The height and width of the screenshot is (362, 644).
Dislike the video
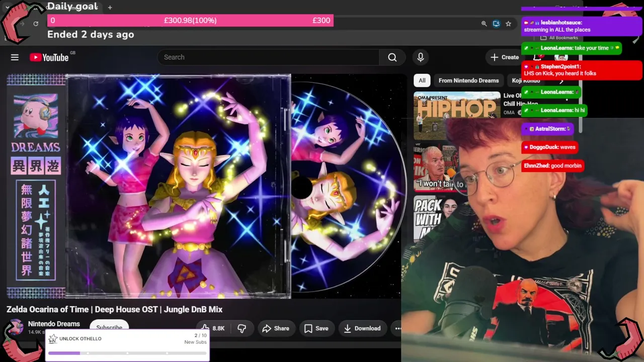pyautogui.click(x=242, y=328)
